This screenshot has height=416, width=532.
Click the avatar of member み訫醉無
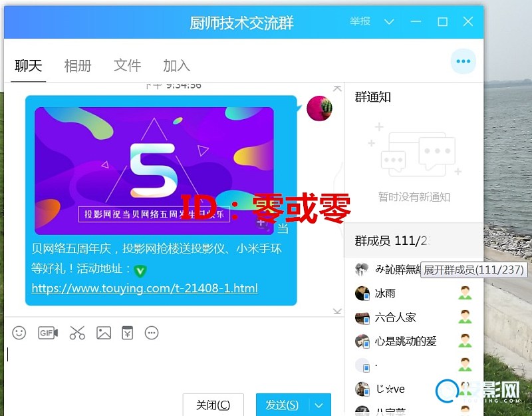362,270
